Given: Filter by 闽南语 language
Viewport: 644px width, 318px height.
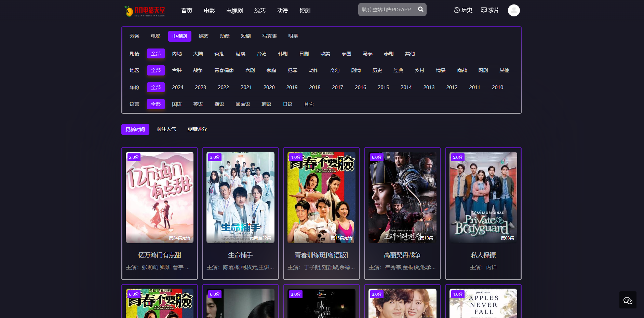Looking at the screenshot, I should pyautogui.click(x=243, y=104).
